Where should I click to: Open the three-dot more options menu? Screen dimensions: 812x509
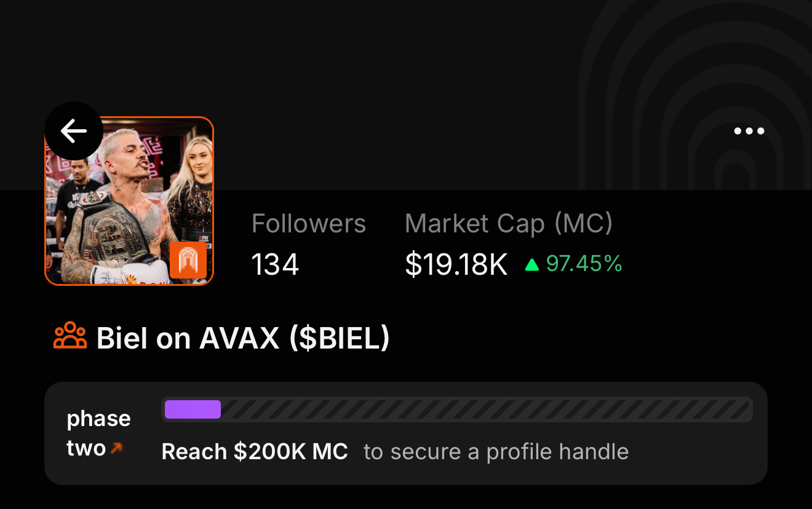749,131
